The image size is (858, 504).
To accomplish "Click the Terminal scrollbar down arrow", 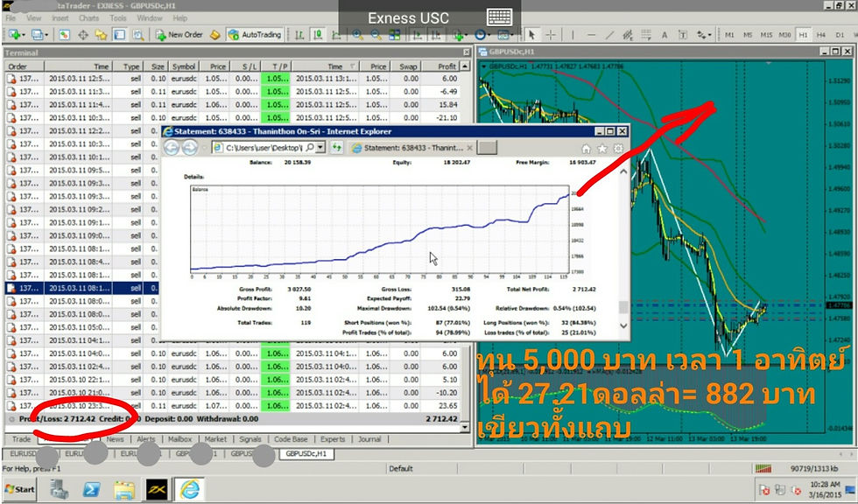I will click(465, 428).
